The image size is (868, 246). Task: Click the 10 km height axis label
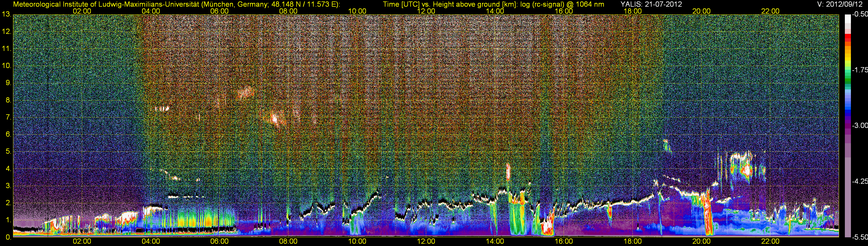tap(6, 66)
